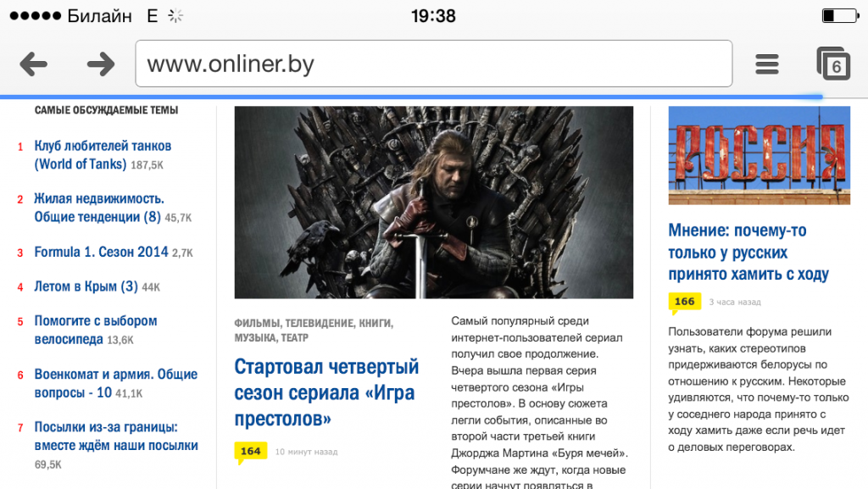Open the 164 comments badge

coord(251,452)
